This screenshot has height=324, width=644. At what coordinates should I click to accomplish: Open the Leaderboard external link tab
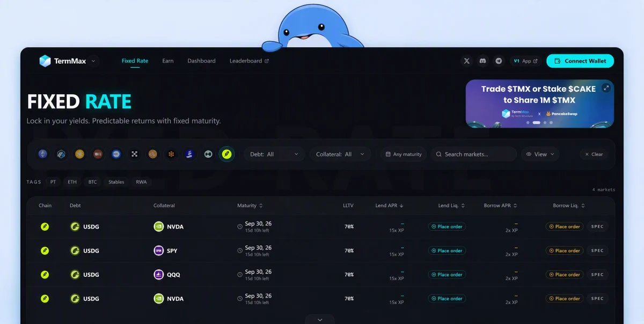pyautogui.click(x=249, y=61)
